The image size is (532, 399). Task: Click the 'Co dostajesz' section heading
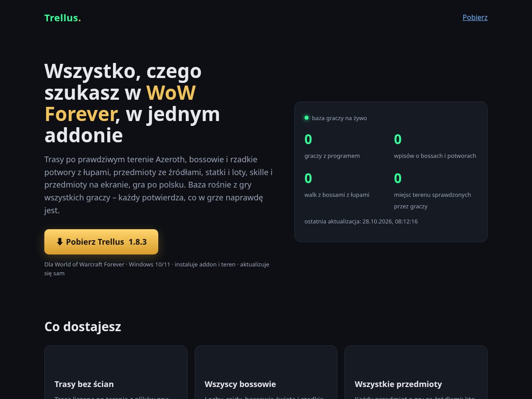coord(82,327)
